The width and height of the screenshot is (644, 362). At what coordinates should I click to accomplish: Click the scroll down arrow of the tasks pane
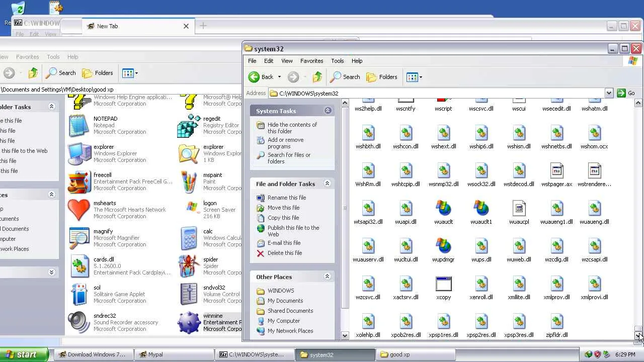click(345, 335)
